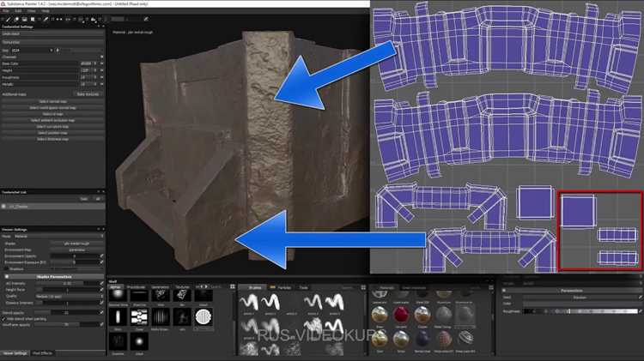Add a channel with the Channels plus icon
The width and height of the screenshot is (644, 361).
coord(102,57)
